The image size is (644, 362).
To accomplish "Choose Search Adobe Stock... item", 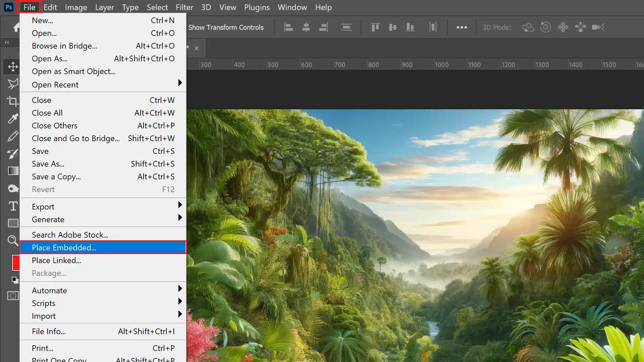I will click(x=103, y=235).
